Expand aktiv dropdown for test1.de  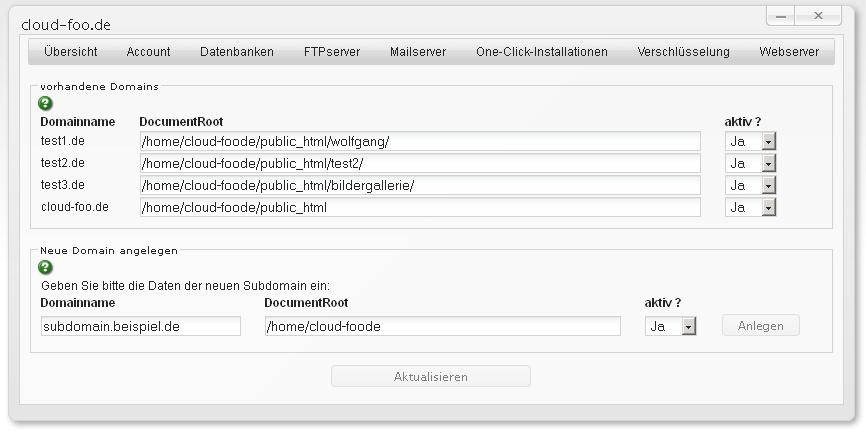pos(751,141)
